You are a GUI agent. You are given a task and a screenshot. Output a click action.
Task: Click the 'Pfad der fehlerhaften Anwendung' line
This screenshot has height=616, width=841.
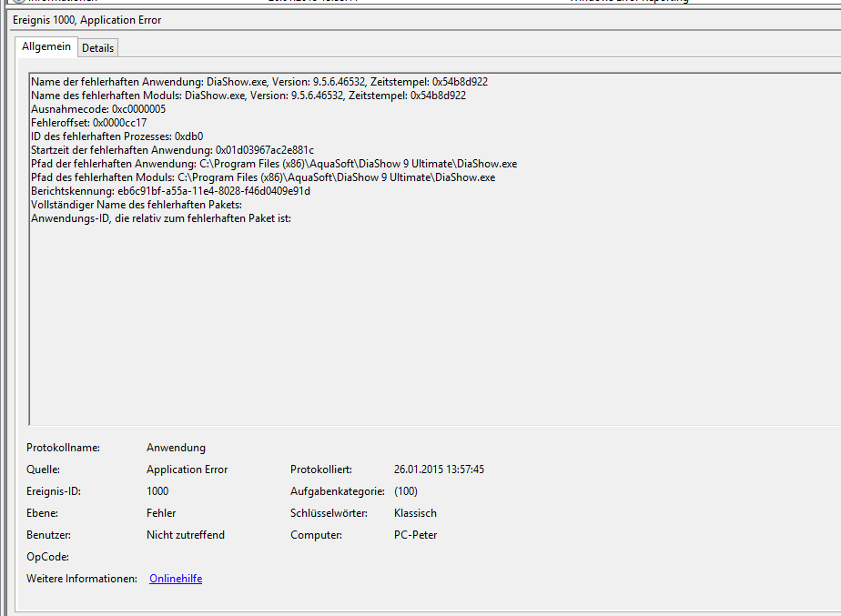pyautogui.click(x=273, y=164)
